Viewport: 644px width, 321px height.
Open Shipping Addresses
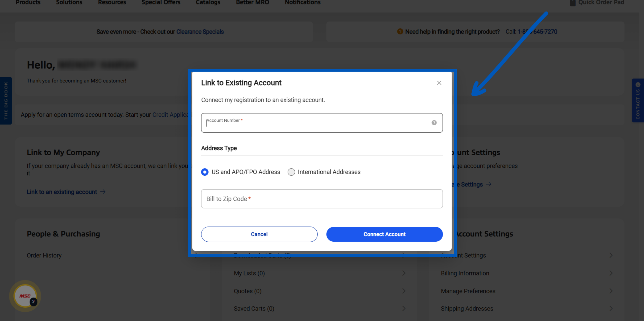coord(467,309)
